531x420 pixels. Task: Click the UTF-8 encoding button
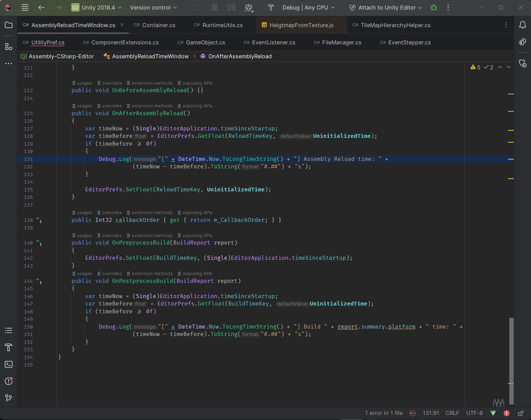(x=474, y=413)
